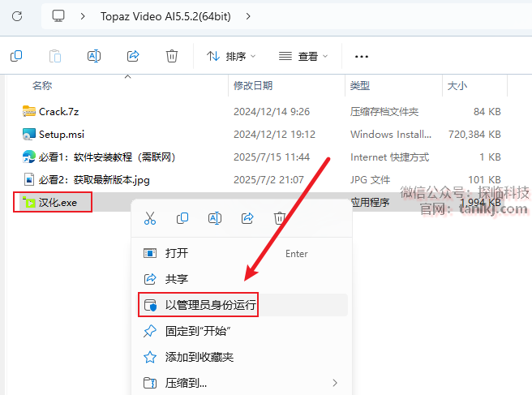532x395 pixels.
Task: Click the Refresh icon in address bar
Action: 17,16
